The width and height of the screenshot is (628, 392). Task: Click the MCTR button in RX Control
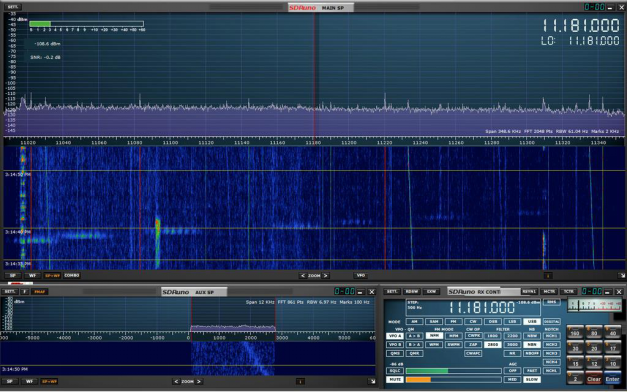coord(549,291)
